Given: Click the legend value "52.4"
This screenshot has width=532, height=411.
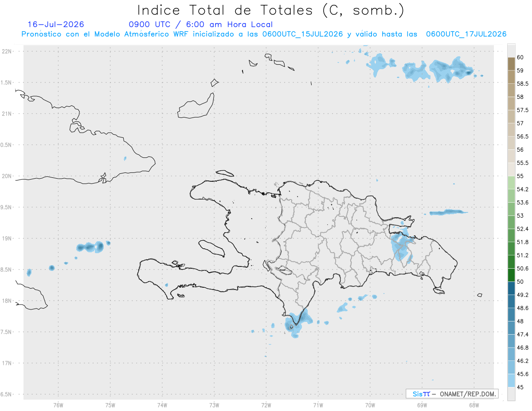Looking at the screenshot, I should point(522,229).
